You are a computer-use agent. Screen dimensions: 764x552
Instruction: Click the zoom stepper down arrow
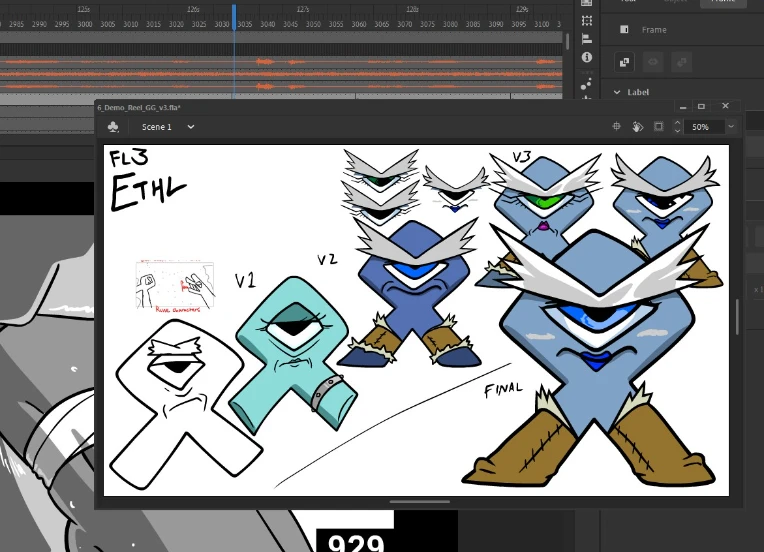[677, 131]
